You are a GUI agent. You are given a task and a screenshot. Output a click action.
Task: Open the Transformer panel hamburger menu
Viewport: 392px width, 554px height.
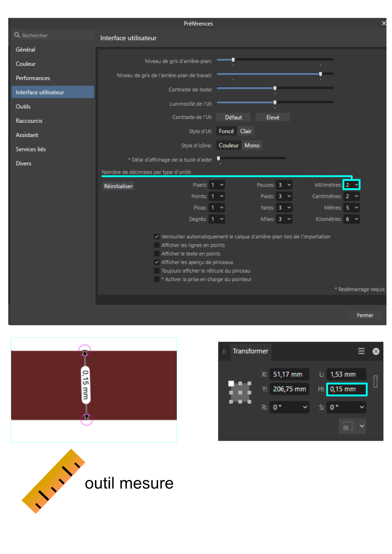click(361, 351)
